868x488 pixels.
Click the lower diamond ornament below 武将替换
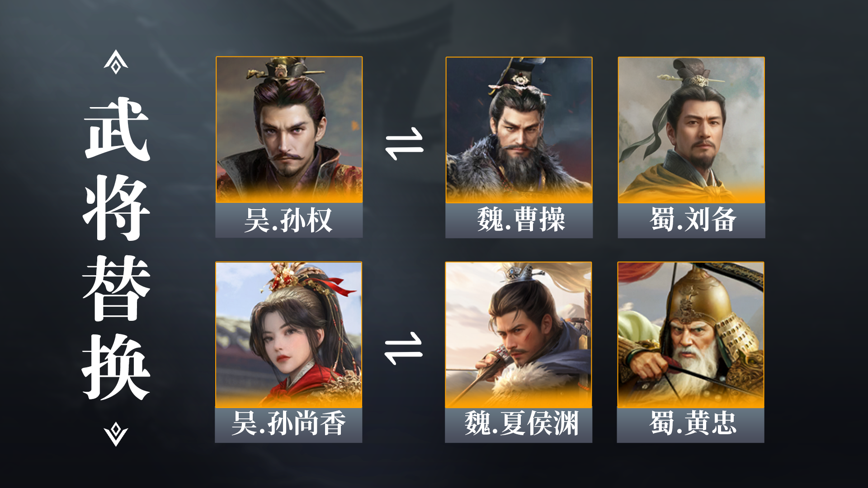click(x=116, y=434)
